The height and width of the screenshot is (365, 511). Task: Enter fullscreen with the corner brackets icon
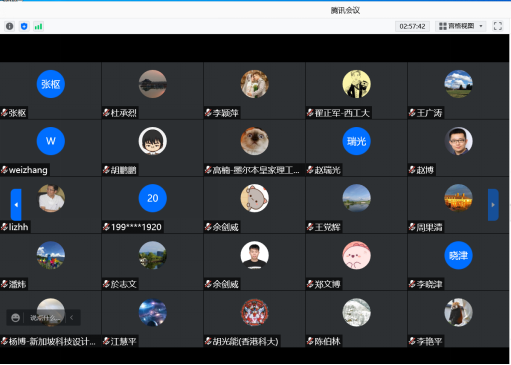coord(498,26)
